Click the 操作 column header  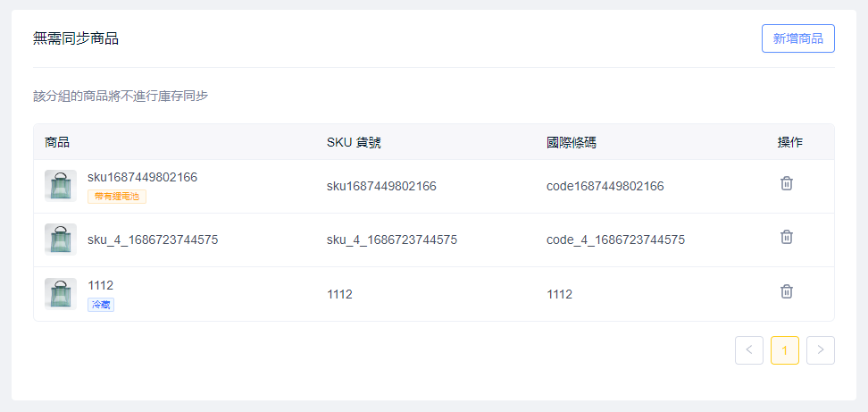(x=790, y=142)
